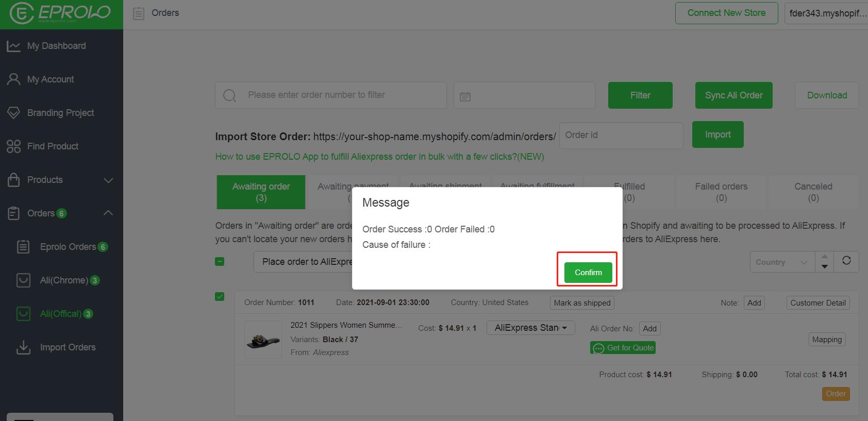Image resolution: width=868 pixels, height=421 pixels.
Task: Click the slipper product thumbnail
Action: pyautogui.click(x=263, y=340)
